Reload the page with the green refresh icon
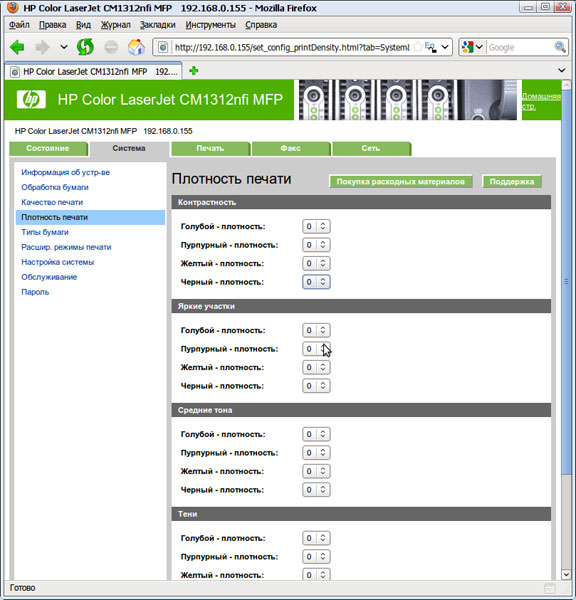The width and height of the screenshot is (576, 600). click(85, 47)
